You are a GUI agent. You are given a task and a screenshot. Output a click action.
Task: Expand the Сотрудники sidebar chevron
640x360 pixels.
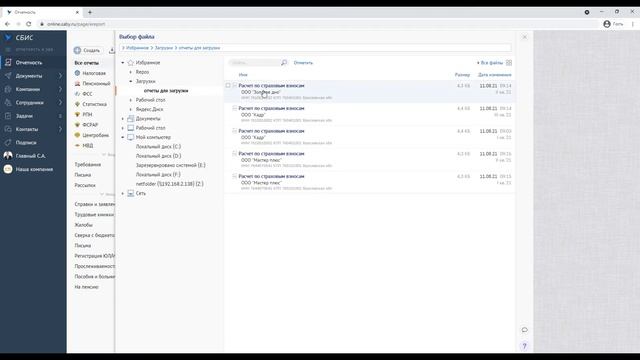[x=60, y=103]
